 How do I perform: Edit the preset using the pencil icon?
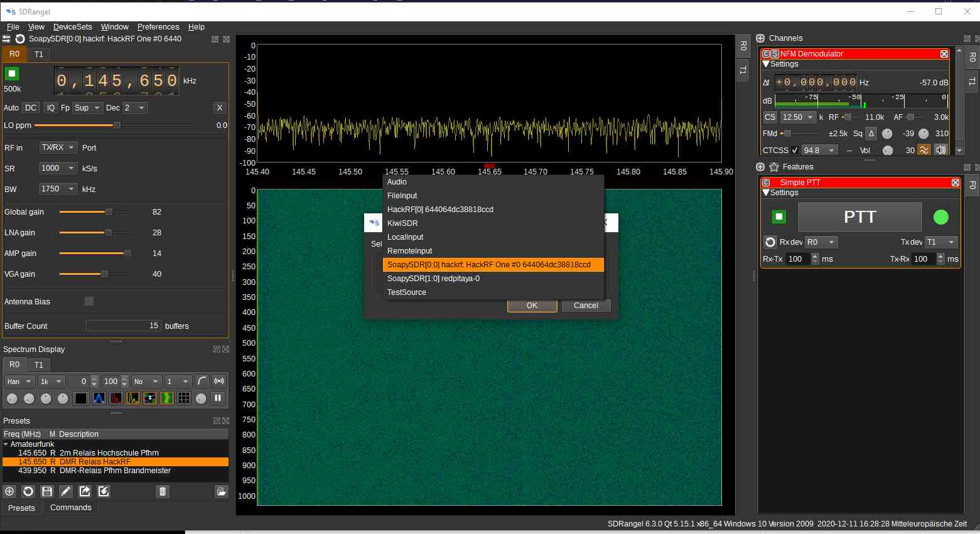pos(65,491)
